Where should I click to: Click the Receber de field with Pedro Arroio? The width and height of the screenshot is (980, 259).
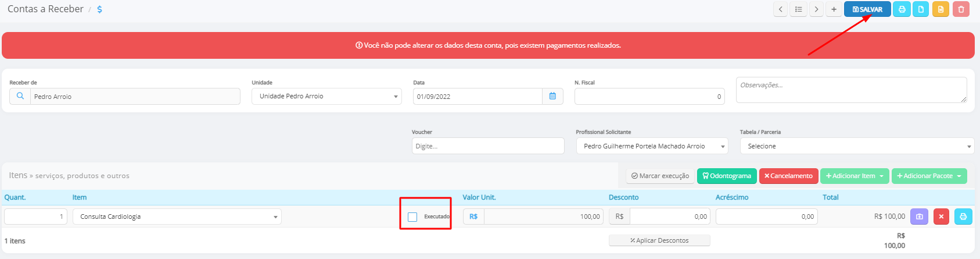(x=135, y=96)
